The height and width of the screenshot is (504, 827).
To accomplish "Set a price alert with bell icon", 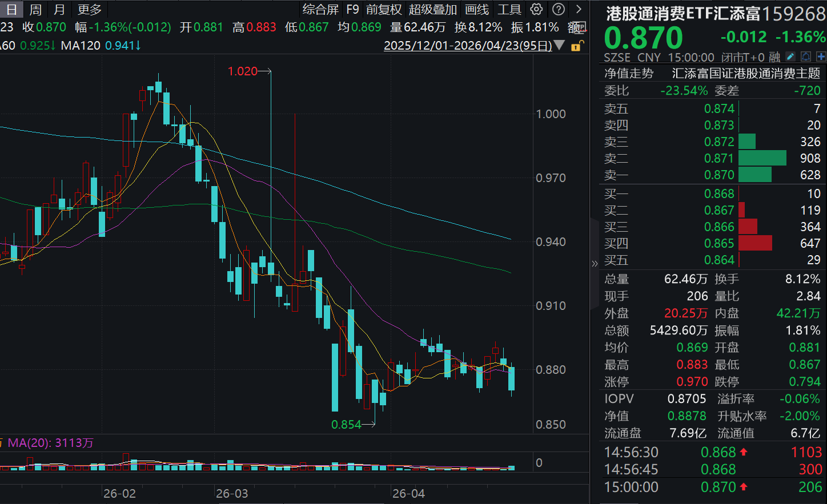I will click(806, 57).
